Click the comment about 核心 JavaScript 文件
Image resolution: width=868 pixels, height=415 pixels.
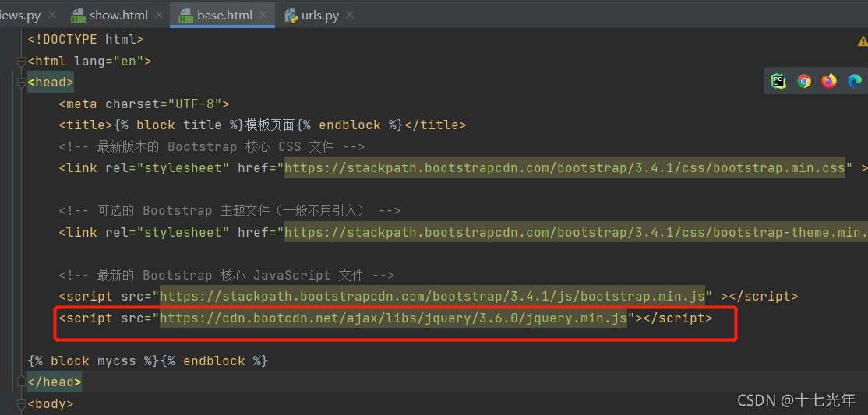click(x=227, y=275)
